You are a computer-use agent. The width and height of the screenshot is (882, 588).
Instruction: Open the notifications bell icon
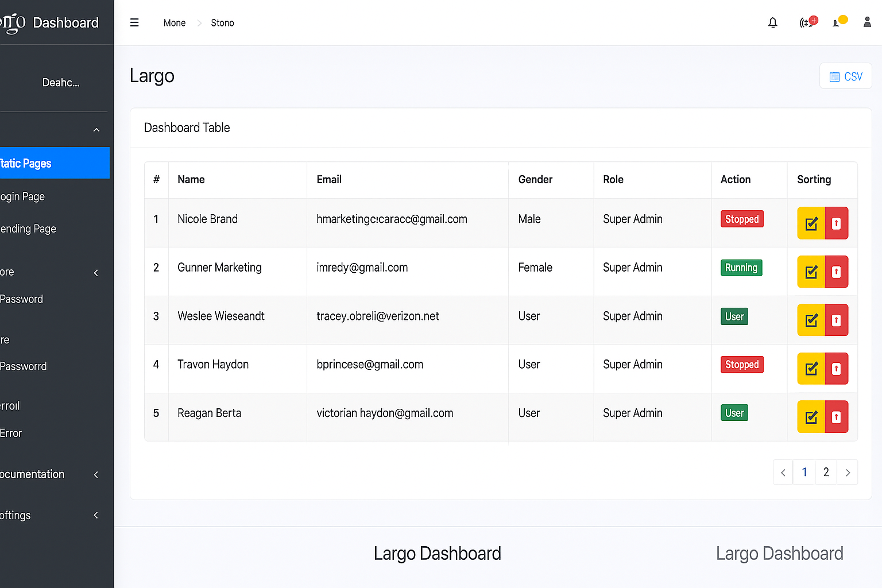[773, 23]
